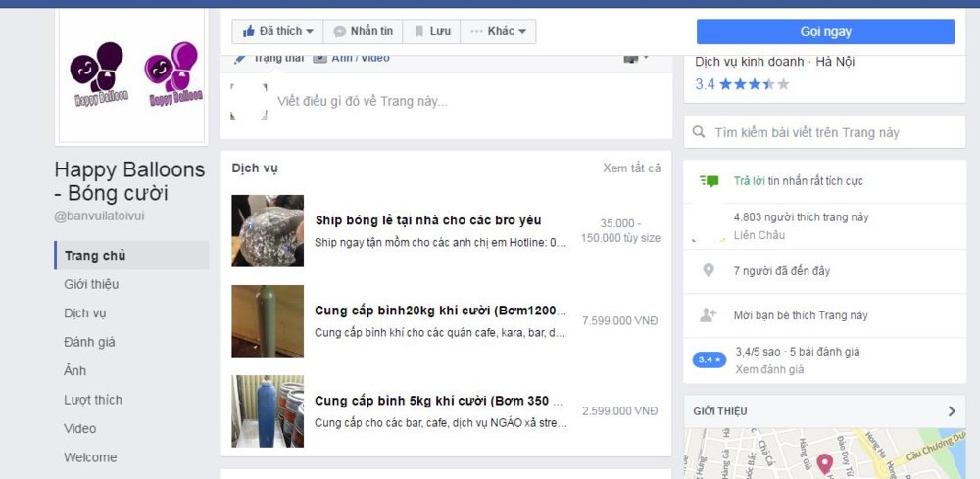Open 'Ảnh' photos sidebar item
This screenshot has width=980, height=479.
[x=75, y=370]
